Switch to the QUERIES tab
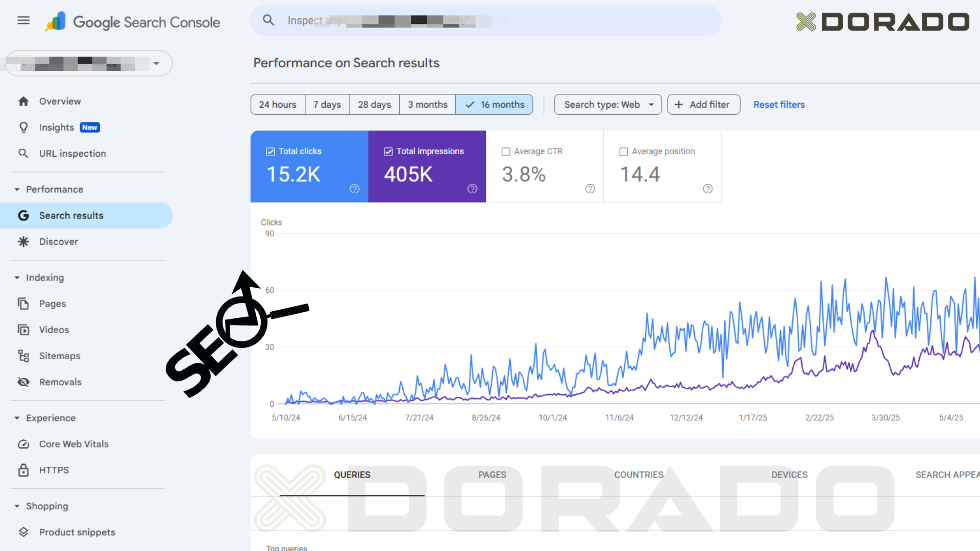Screen dimensions: 980x551 pos(352,475)
